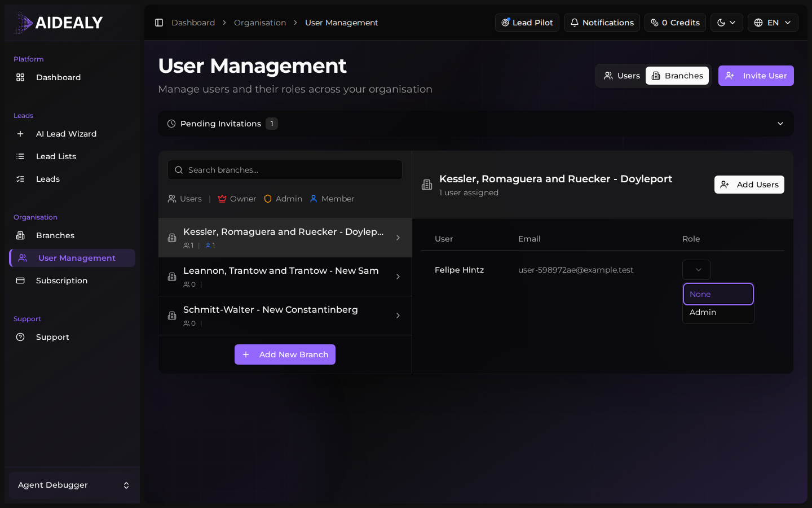Click Add New Branch button
812x508 pixels.
[285, 354]
